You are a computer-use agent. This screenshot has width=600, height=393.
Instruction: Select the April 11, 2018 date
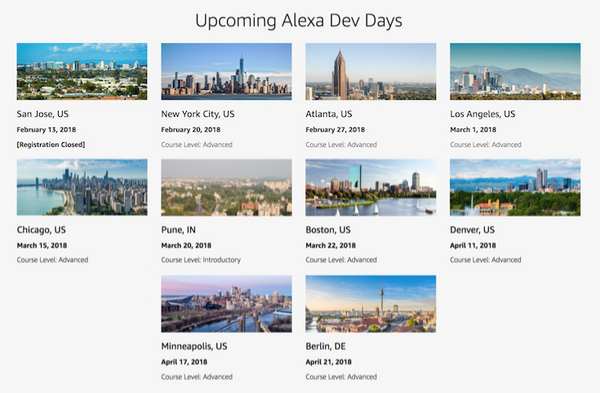473,245
